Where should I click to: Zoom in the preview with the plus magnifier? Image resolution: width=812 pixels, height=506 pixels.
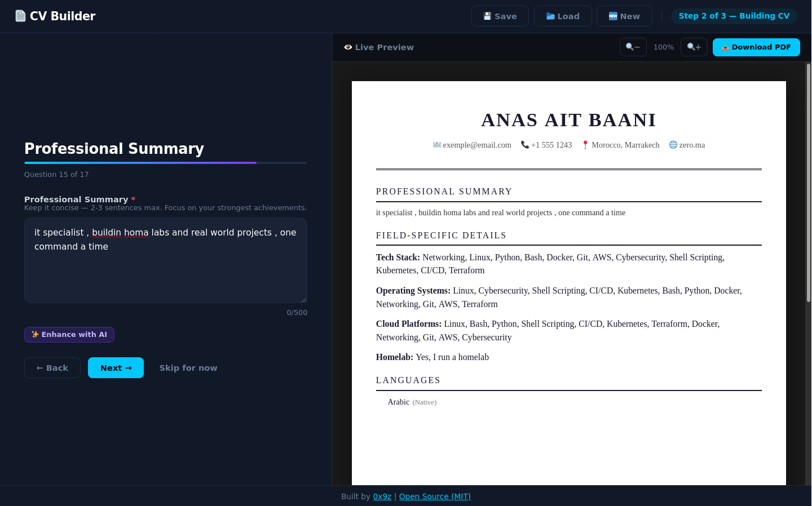[694, 47]
